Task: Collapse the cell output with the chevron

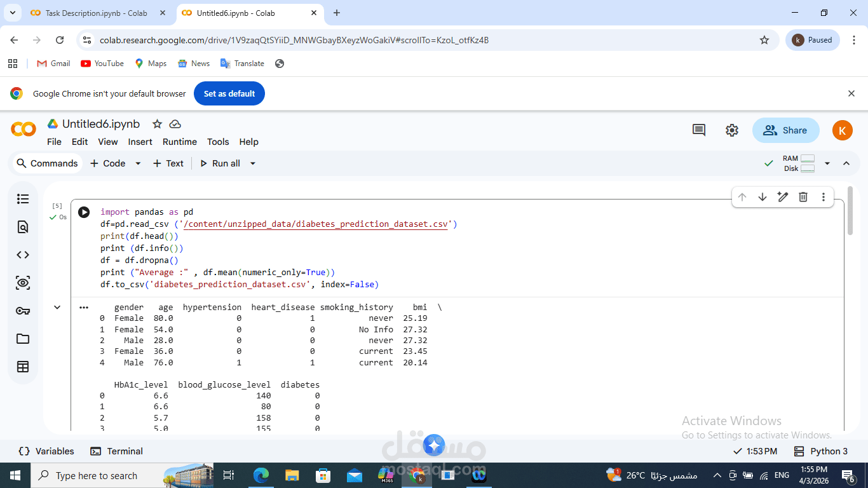Action: [57, 307]
